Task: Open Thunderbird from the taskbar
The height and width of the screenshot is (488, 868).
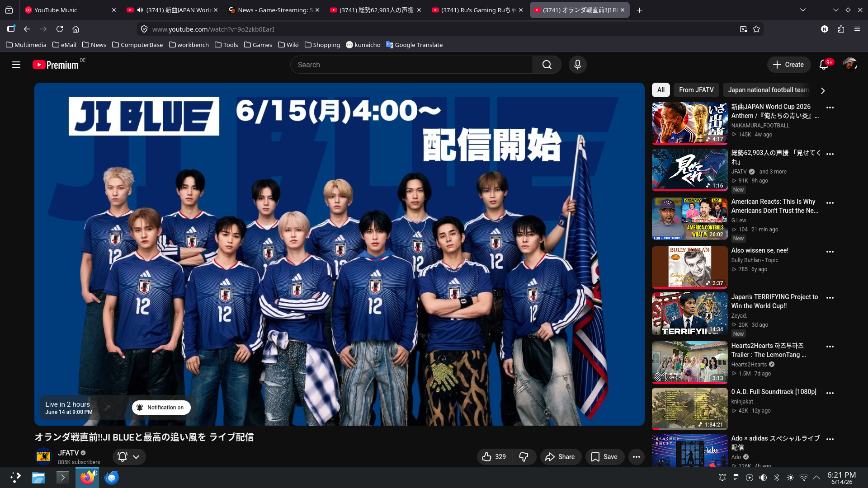Action: click(112, 478)
